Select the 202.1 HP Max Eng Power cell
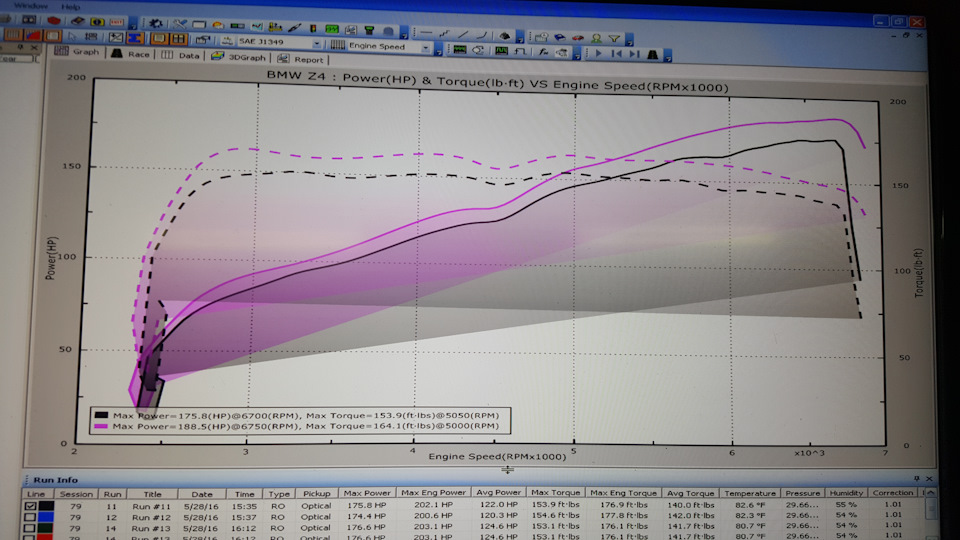This screenshot has height=540, width=960. click(433, 504)
